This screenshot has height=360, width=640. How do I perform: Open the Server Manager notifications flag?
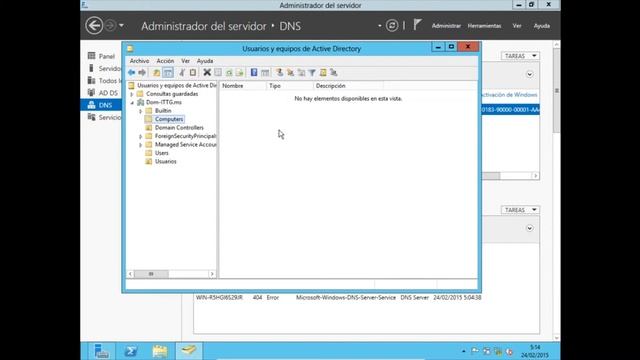pos(417,25)
